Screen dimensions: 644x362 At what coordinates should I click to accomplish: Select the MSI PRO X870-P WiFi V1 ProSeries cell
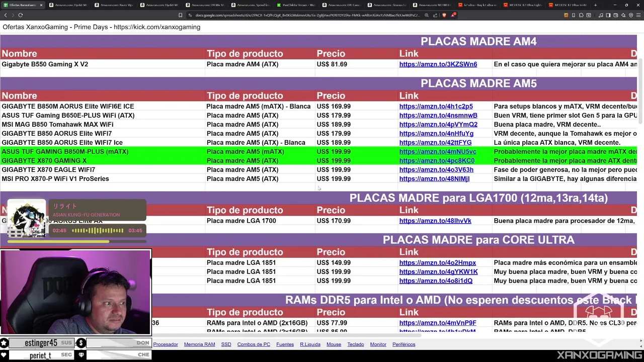point(103,179)
